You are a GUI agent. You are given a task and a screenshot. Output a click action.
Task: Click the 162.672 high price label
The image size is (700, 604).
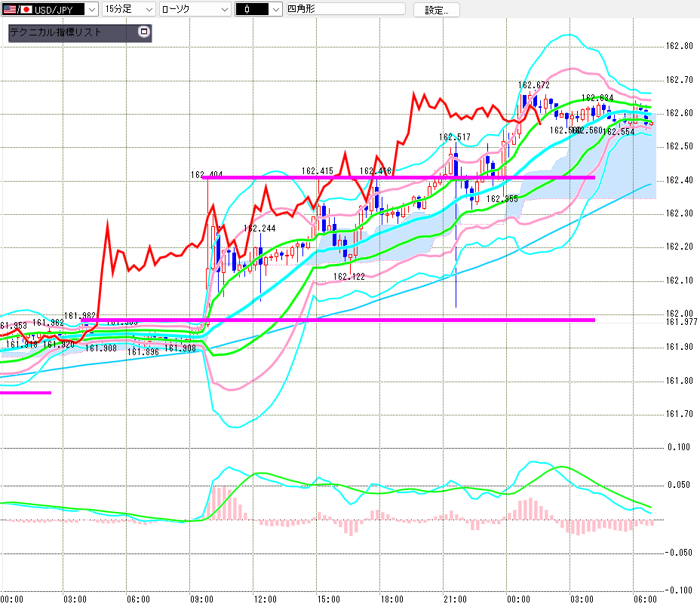click(534, 84)
